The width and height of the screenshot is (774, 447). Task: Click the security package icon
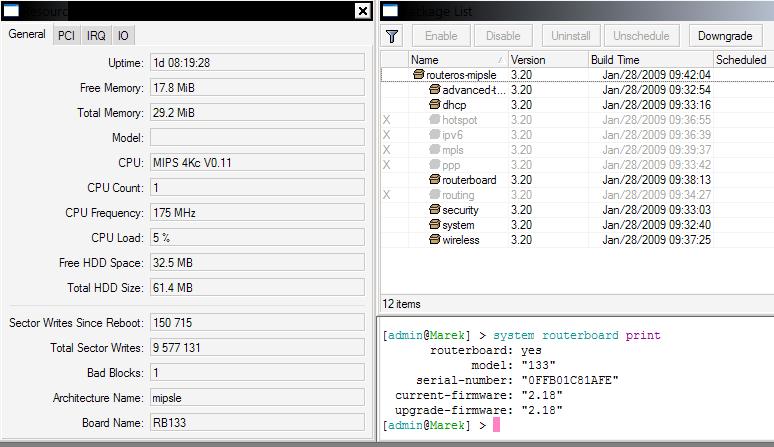(x=434, y=209)
